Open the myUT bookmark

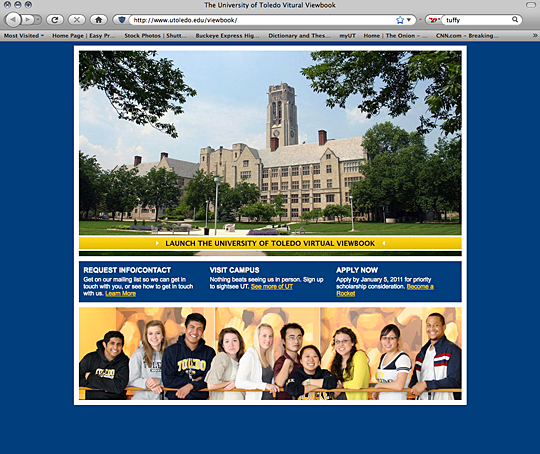pyautogui.click(x=347, y=35)
